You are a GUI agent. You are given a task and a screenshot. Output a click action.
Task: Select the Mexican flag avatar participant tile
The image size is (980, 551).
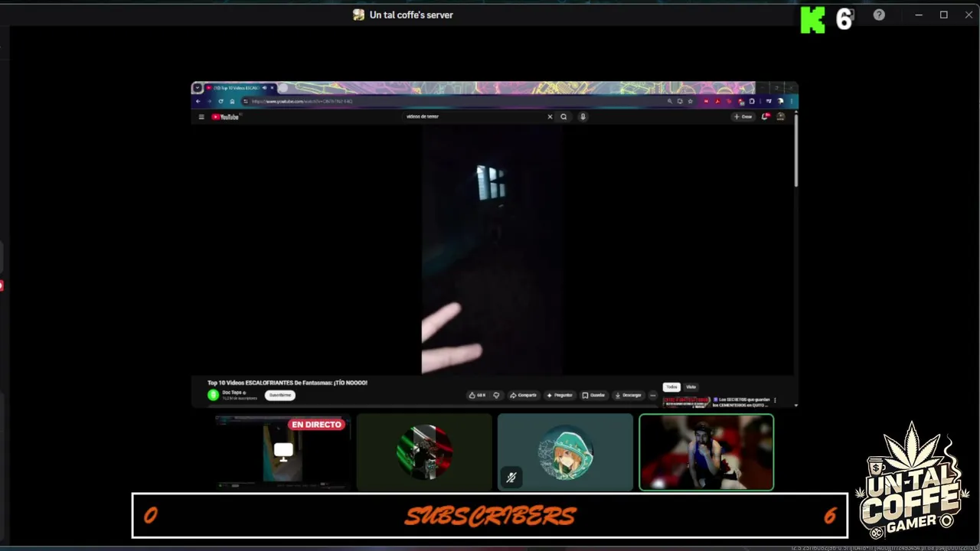click(x=424, y=452)
